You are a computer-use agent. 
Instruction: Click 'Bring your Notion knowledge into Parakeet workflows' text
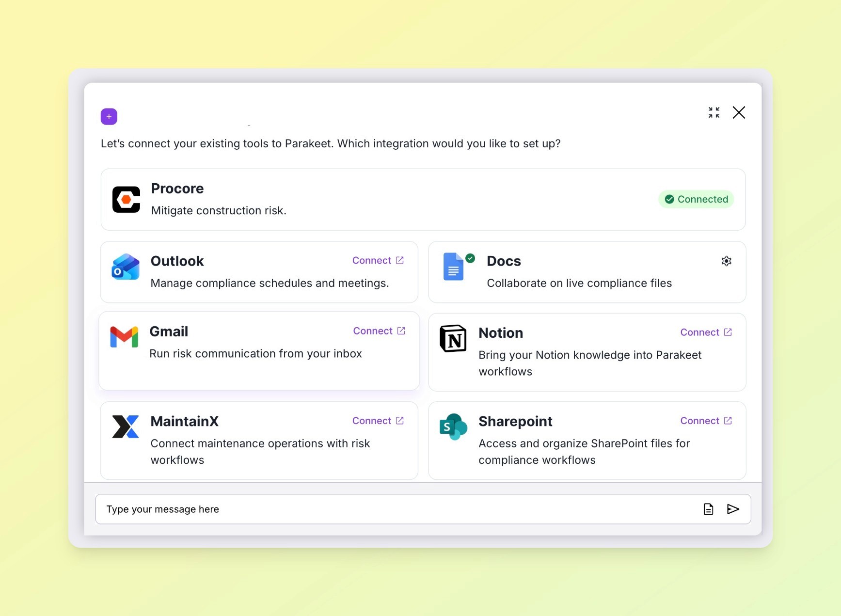(x=590, y=363)
